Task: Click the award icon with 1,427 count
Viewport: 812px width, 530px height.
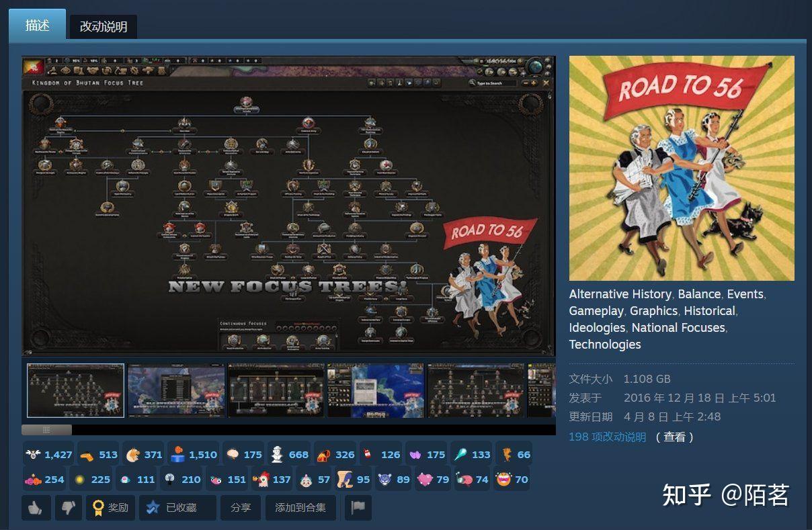Action: tap(48, 454)
